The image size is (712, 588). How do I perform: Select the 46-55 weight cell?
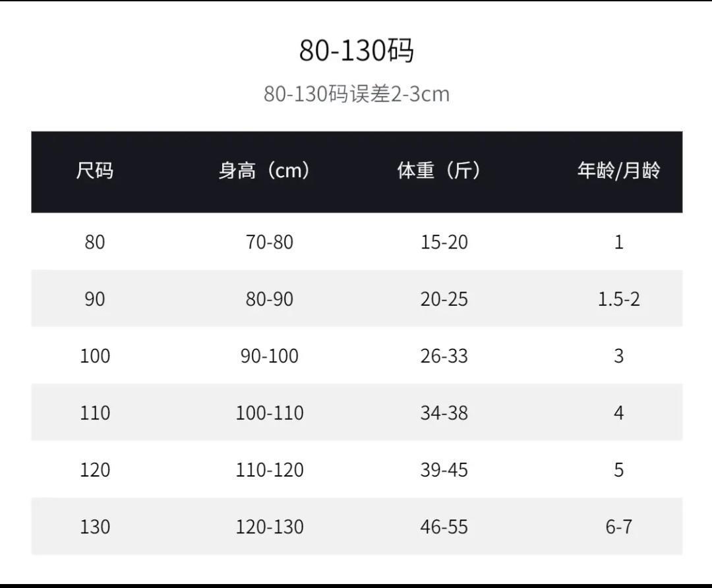pyautogui.click(x=444, y=527)
